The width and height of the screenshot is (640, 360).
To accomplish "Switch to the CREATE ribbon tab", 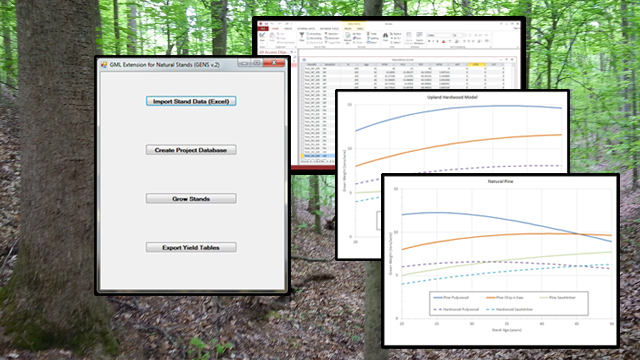I will click(288, 29).
